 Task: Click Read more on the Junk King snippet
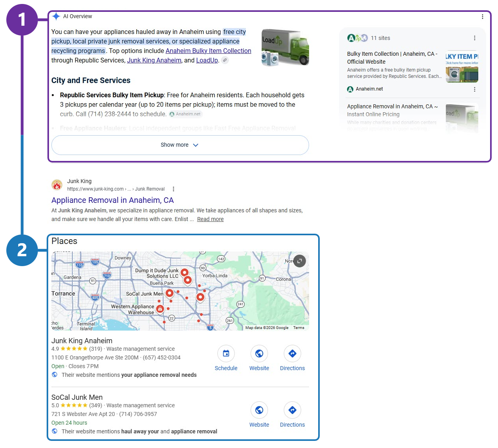[210, 219]
